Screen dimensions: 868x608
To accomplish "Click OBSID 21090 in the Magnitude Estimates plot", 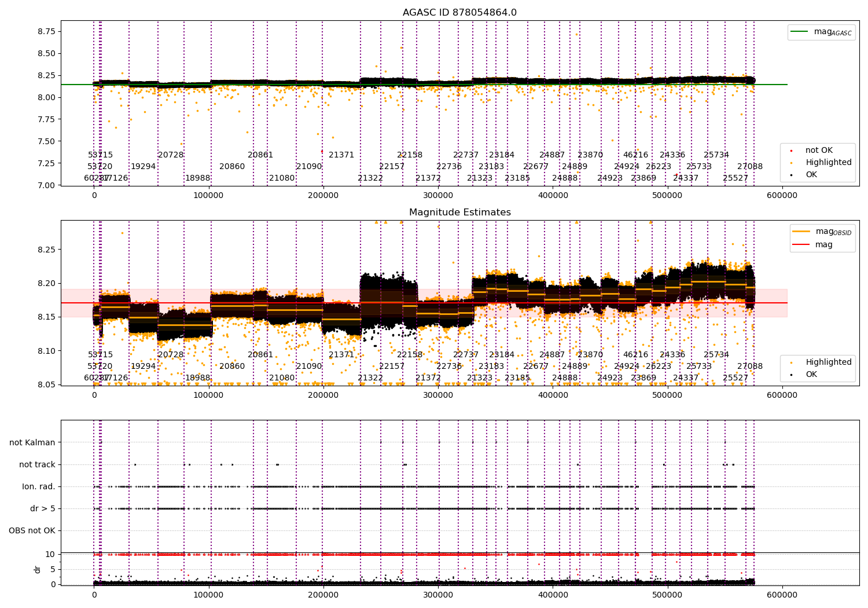I will [x=309, y=367].
